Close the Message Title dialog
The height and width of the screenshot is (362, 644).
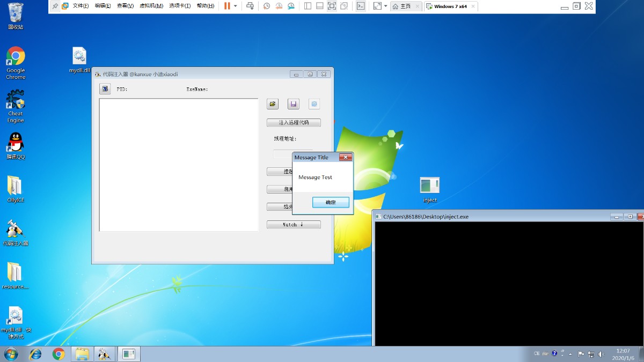[346, 157]
